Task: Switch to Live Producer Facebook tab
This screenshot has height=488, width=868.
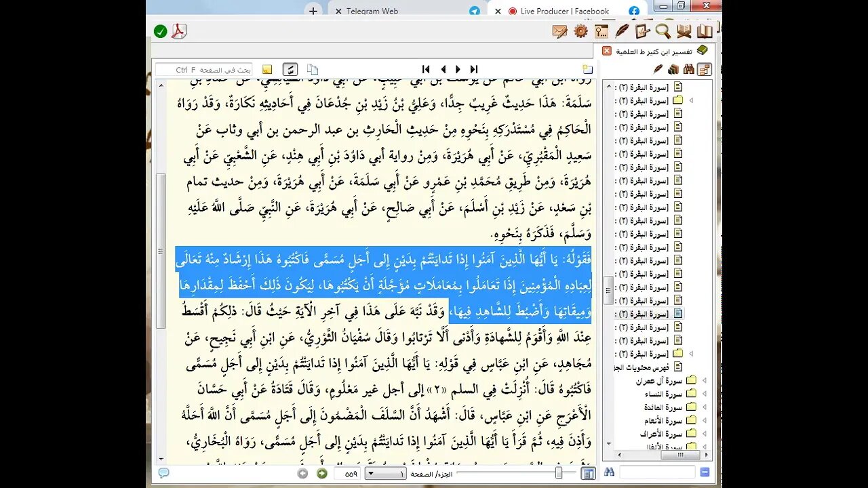Action: coord(565,11)
